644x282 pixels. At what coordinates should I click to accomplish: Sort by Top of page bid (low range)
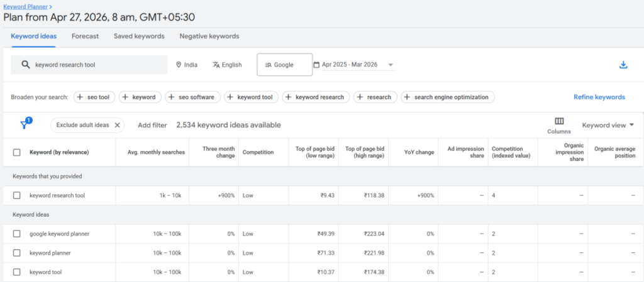pyautogui.click(x=315, y=153)
